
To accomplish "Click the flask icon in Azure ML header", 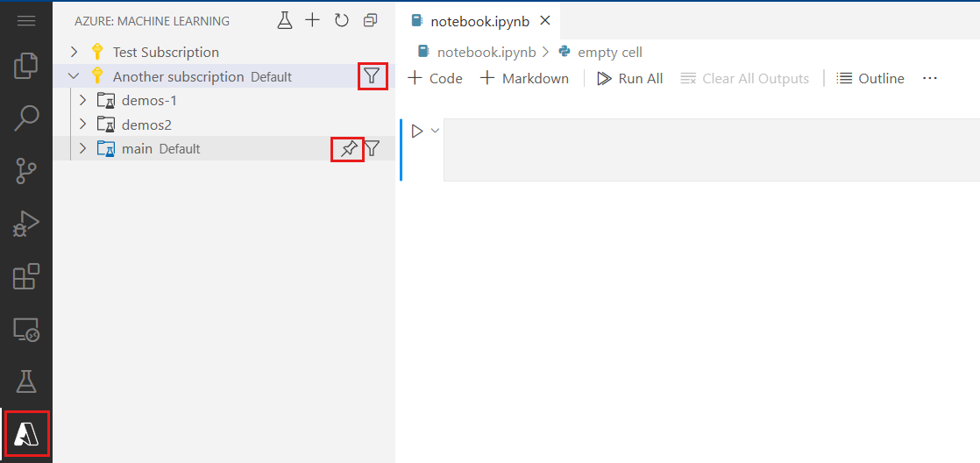I will pyautogui.click(x=285, y=21).
